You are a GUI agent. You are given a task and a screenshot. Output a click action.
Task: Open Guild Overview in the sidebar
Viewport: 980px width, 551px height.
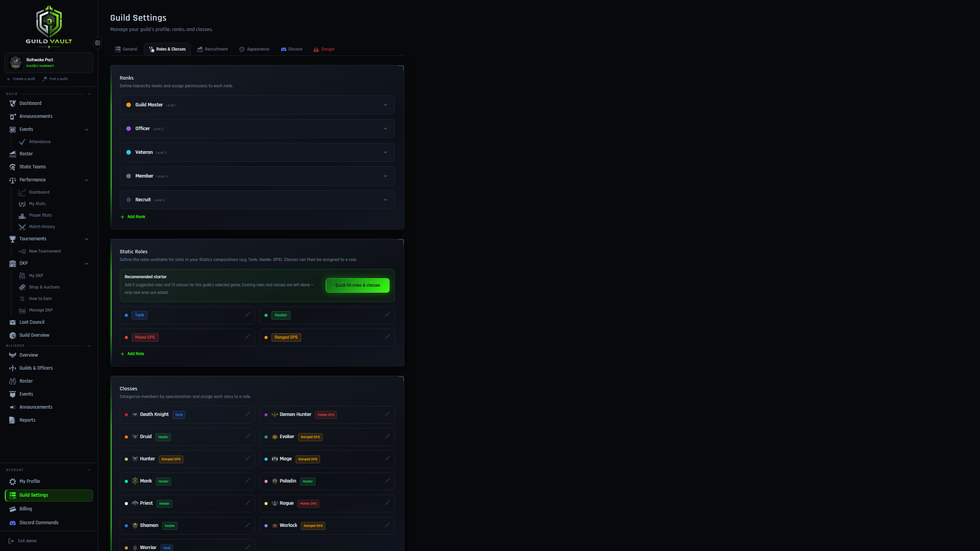tap(49, 335)
